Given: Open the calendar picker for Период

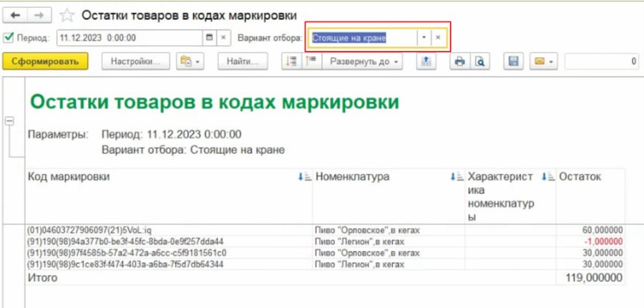Looking at the screenshot, I should 209,38.
